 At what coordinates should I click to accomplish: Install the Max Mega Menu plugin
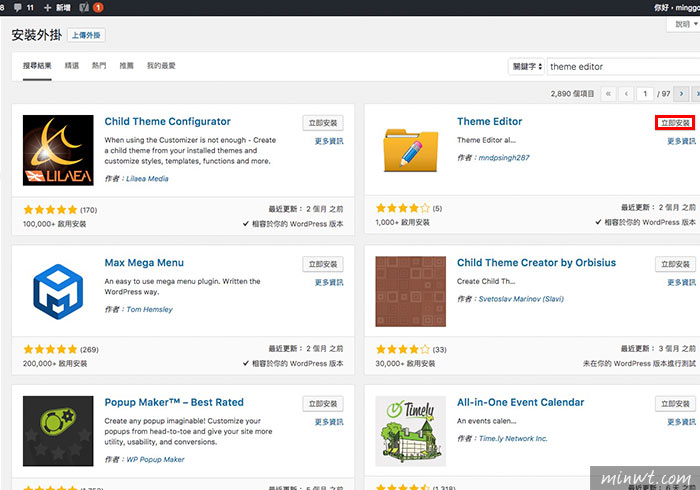323,264
